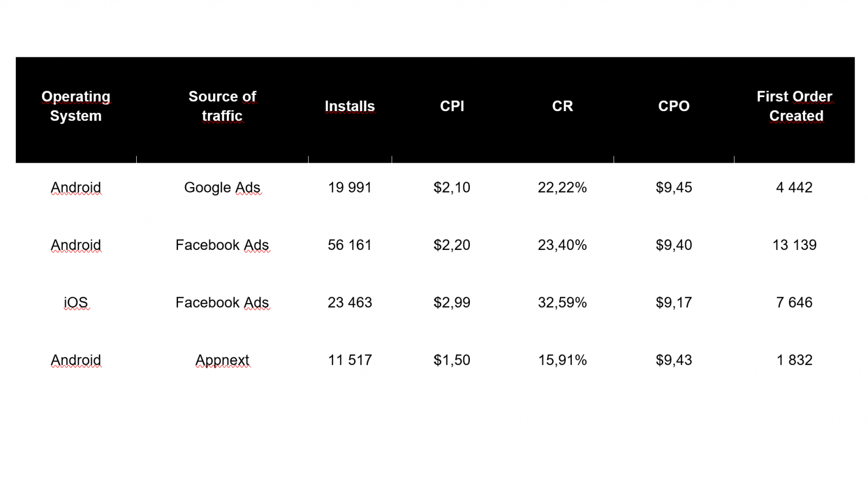The width and height of the screenshot is (868, 488).
Task: Select installs value 23 463
Action: pos(349,303)
